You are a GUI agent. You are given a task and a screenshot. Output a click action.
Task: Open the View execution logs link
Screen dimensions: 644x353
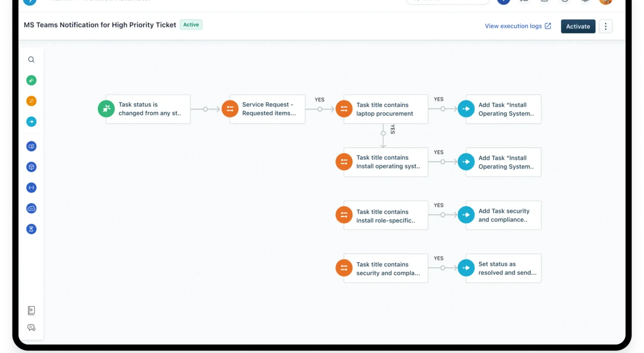[x=518, y=26]
